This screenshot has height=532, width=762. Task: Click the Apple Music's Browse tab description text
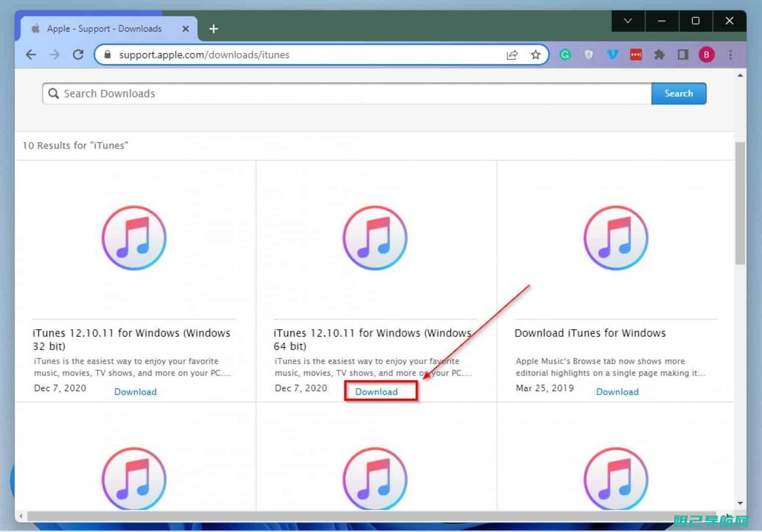(x=610, y=367)
